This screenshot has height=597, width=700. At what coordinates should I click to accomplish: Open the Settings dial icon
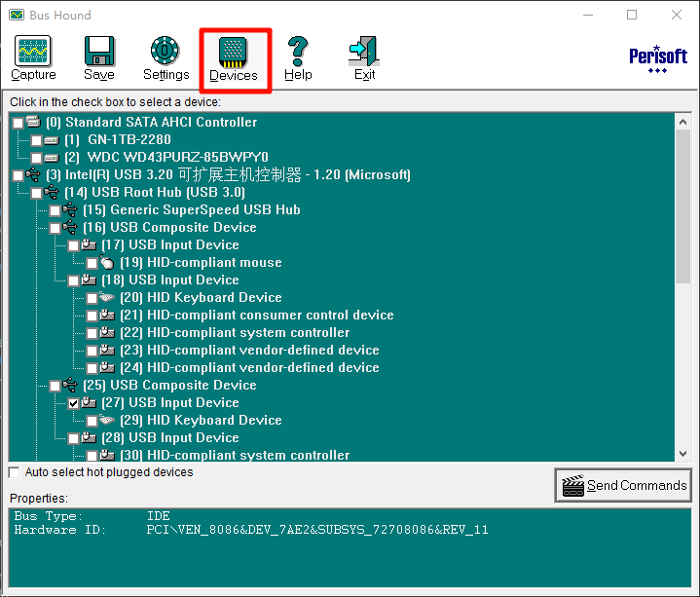tap(166, 51)
